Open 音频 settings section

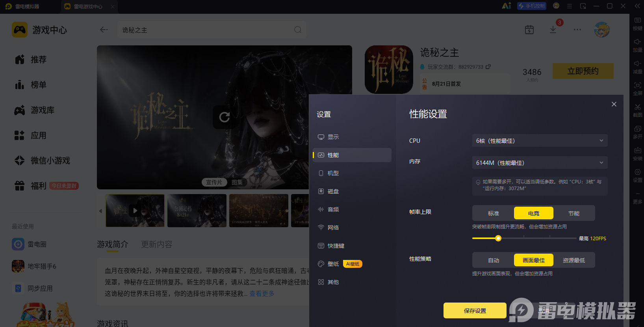click(352, 209)
